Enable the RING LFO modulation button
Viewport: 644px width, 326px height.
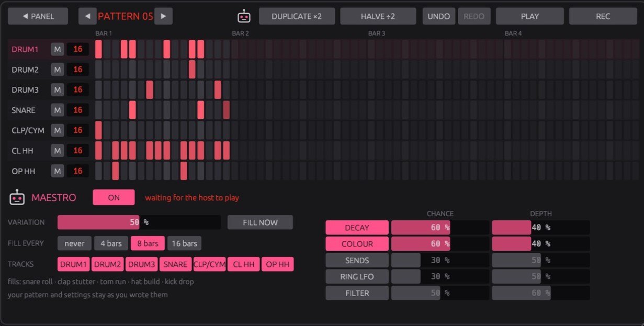357,276
